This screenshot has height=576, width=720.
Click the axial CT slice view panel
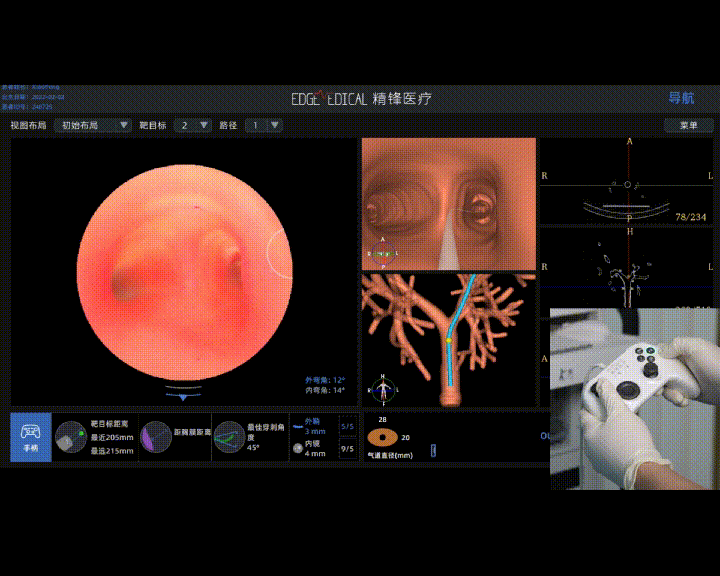628,182
